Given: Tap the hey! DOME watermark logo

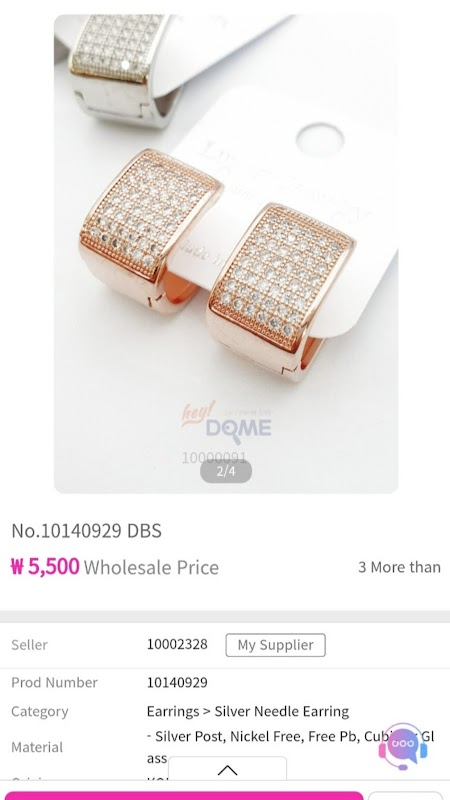Looking at the screenshot, I should (227, 423).
